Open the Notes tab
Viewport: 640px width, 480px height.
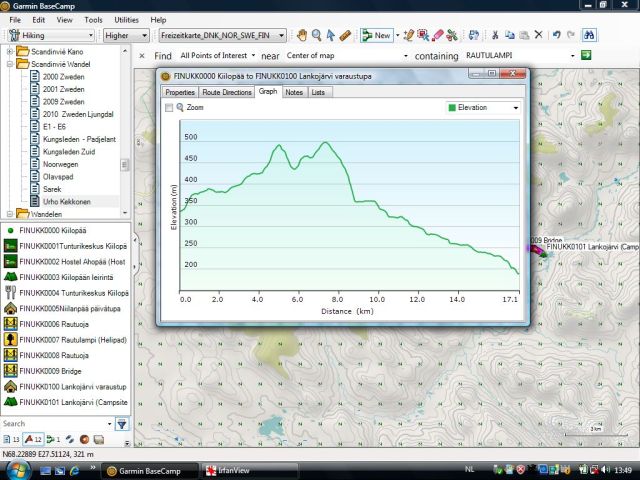point(294,92)
